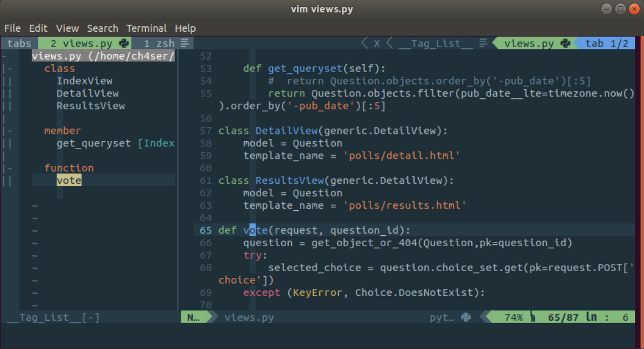
Task: Click the 74% position indicator
Action: pyautogui.click(x=514, y=317)
